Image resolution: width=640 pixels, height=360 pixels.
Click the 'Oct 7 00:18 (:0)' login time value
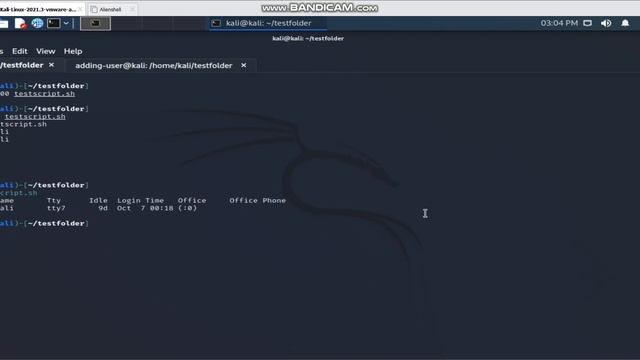pyautogui.click(x=157, y=208)
